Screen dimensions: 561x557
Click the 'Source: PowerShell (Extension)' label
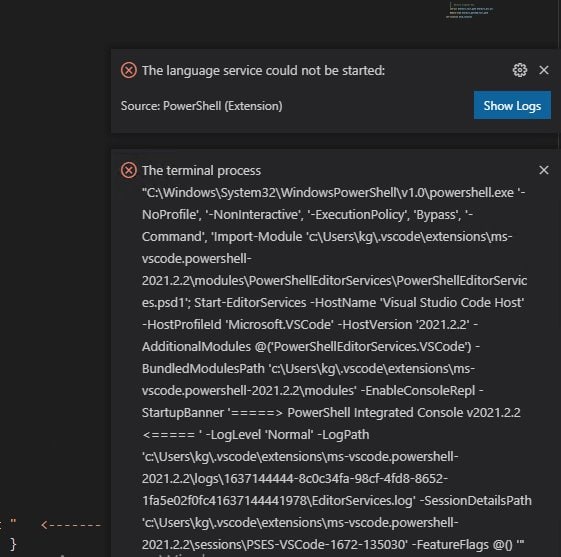(x=201, y=106)
